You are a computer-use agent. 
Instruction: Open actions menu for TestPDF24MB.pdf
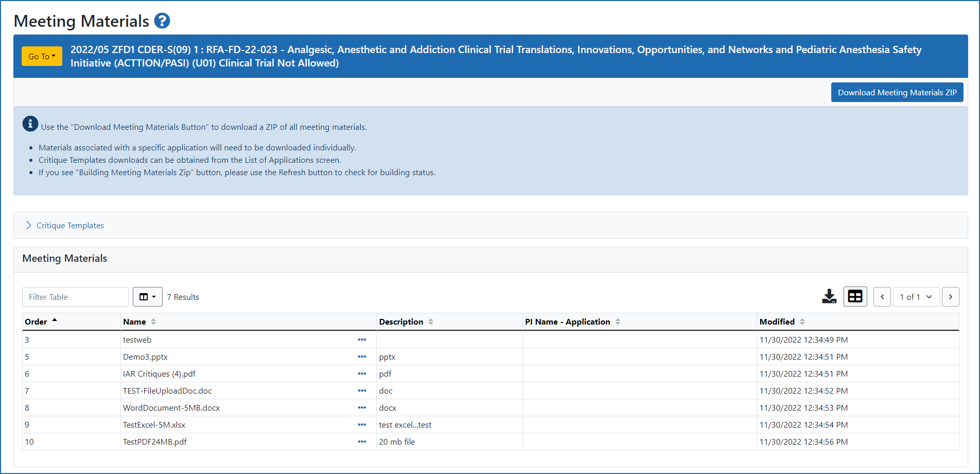362,442
